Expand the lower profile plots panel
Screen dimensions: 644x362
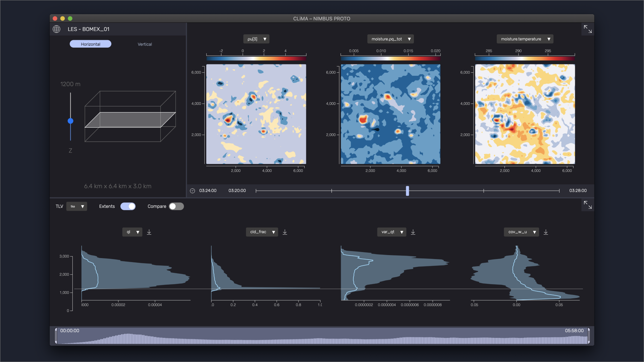(588, 205)
